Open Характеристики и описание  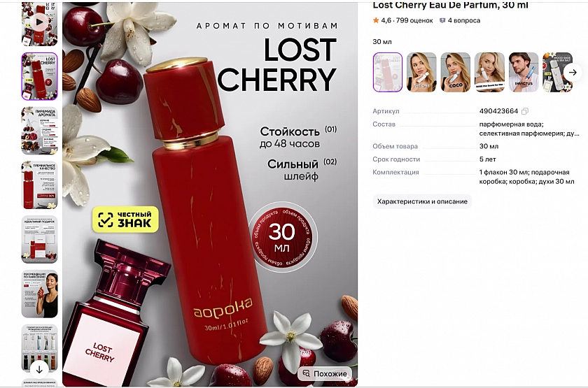[x=422, y=201]
